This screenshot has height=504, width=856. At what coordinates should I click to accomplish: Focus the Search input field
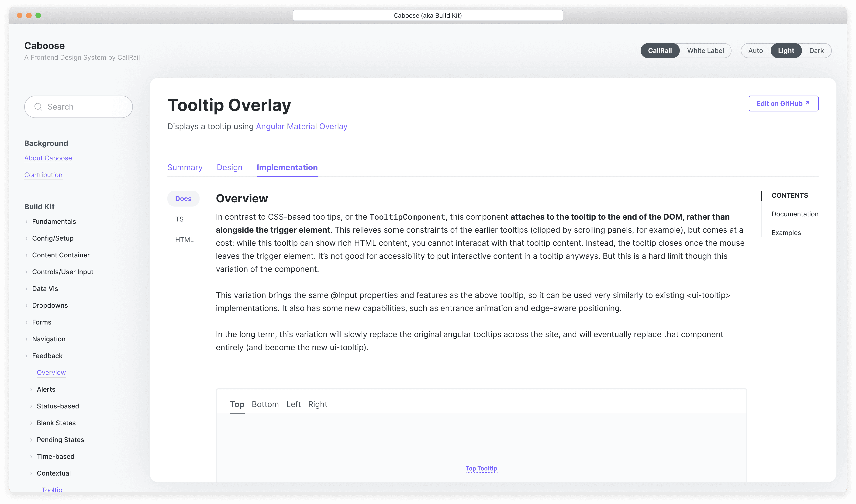pos(85,107)
